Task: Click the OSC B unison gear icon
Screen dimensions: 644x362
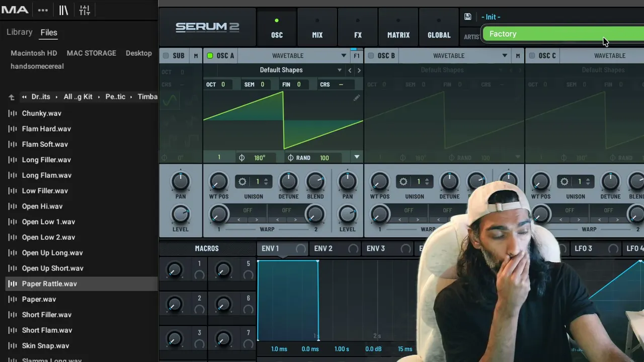Action: click(404, 182)
